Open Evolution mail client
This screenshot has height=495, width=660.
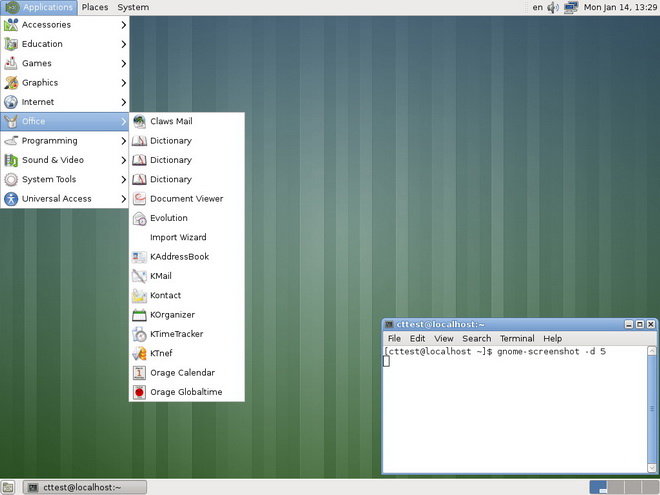coord(186,218)
